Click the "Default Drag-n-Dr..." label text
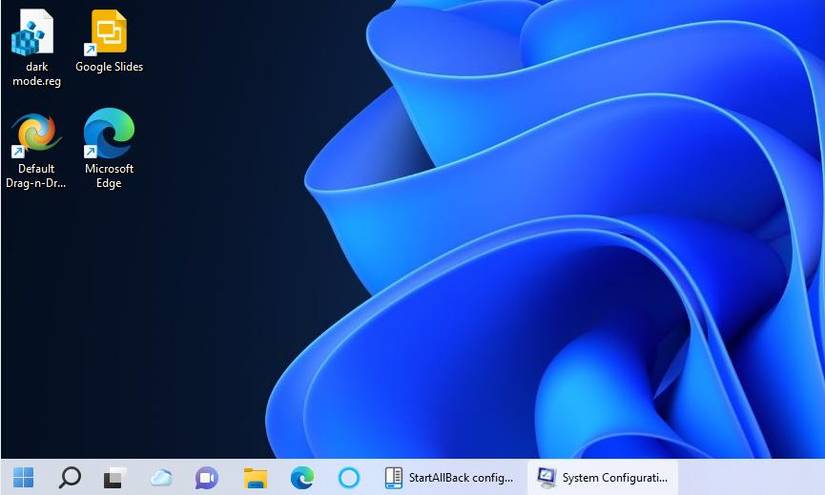 (36, 176)
